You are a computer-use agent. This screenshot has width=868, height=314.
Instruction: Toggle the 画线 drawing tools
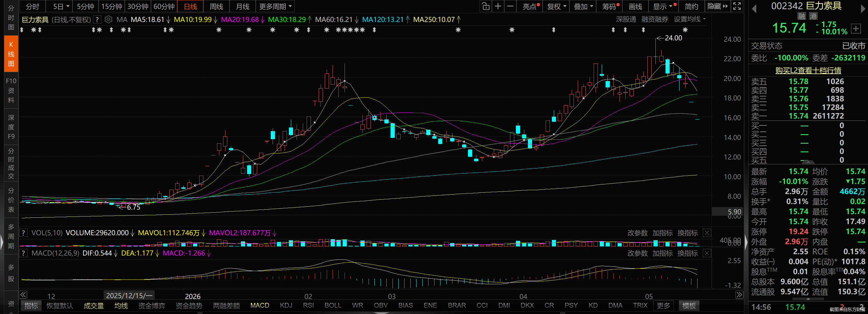(x=635, y=6)
